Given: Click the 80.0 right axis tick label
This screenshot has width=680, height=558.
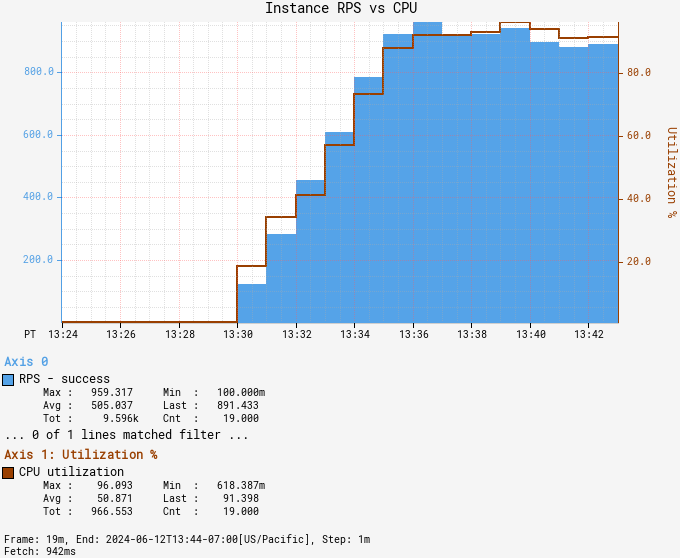Looking at the screenshot, I should point(639,72).
